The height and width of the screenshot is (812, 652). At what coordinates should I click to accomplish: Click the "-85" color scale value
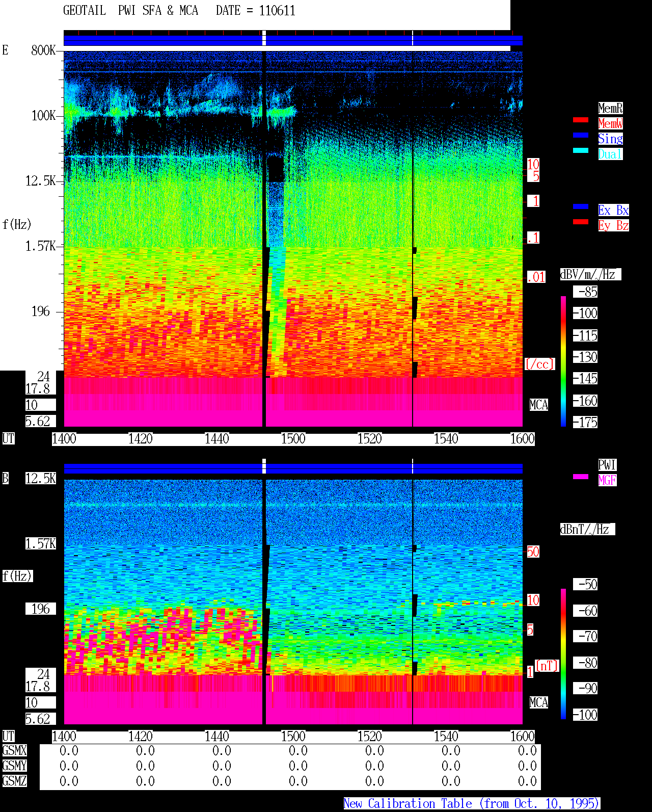(x=585, y=292)
